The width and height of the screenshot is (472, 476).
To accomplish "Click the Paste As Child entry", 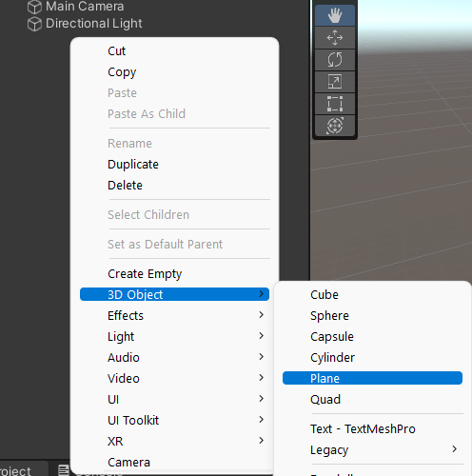I will pos(174,114).
